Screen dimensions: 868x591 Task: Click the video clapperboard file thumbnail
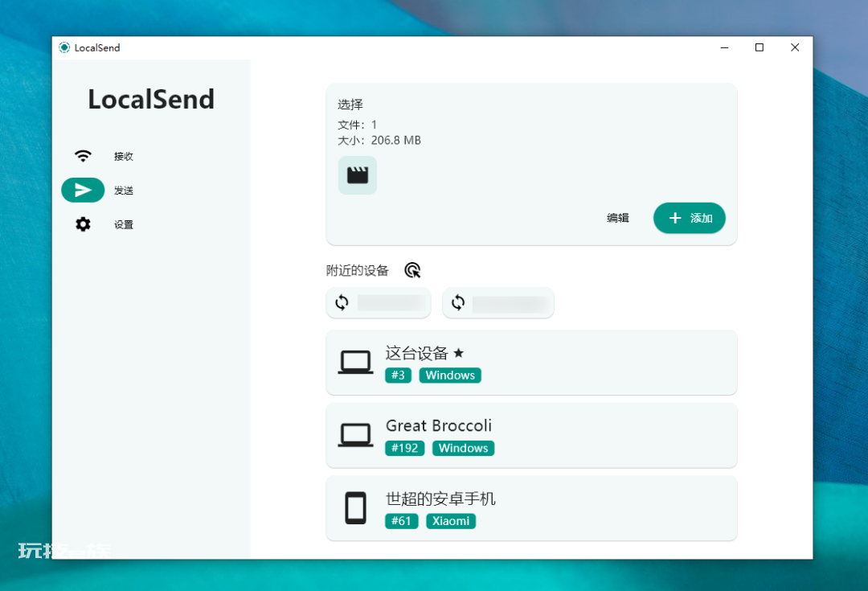(x=358, y=175)
